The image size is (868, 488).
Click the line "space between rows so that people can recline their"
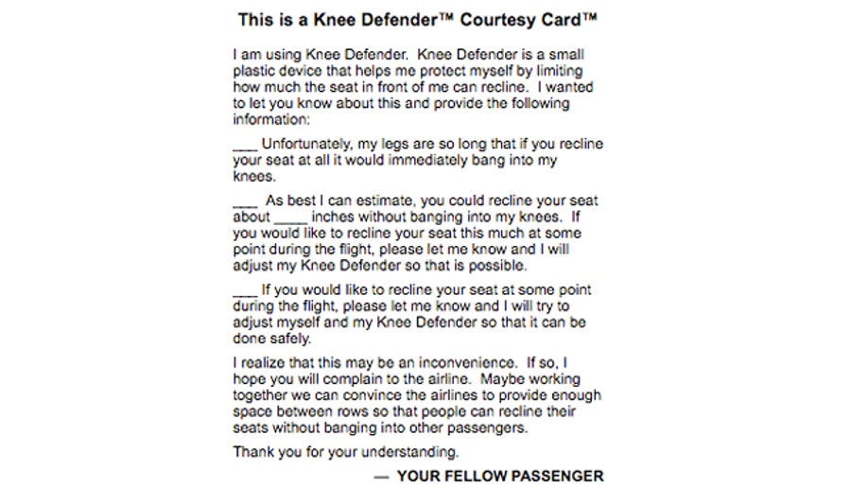(412, 411)
